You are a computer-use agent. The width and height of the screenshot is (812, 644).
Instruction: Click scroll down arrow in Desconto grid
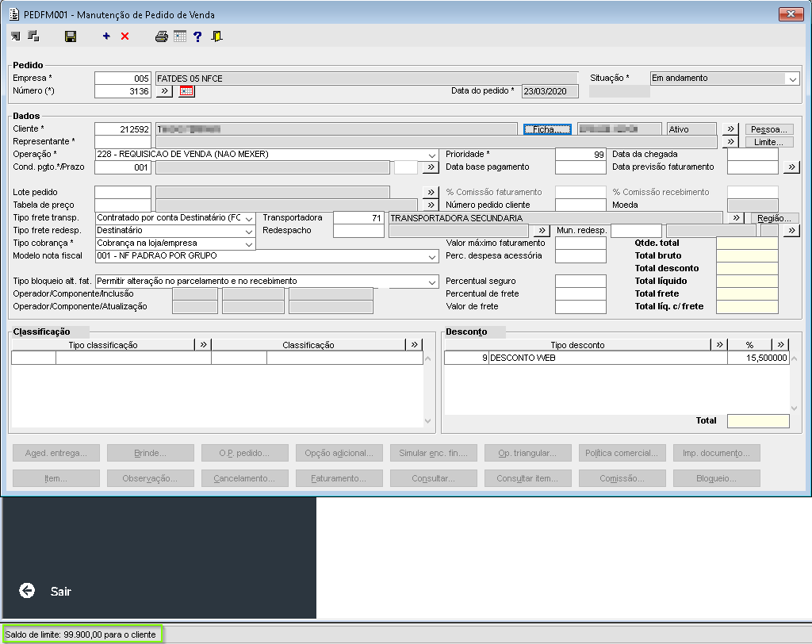coord(794,408)
